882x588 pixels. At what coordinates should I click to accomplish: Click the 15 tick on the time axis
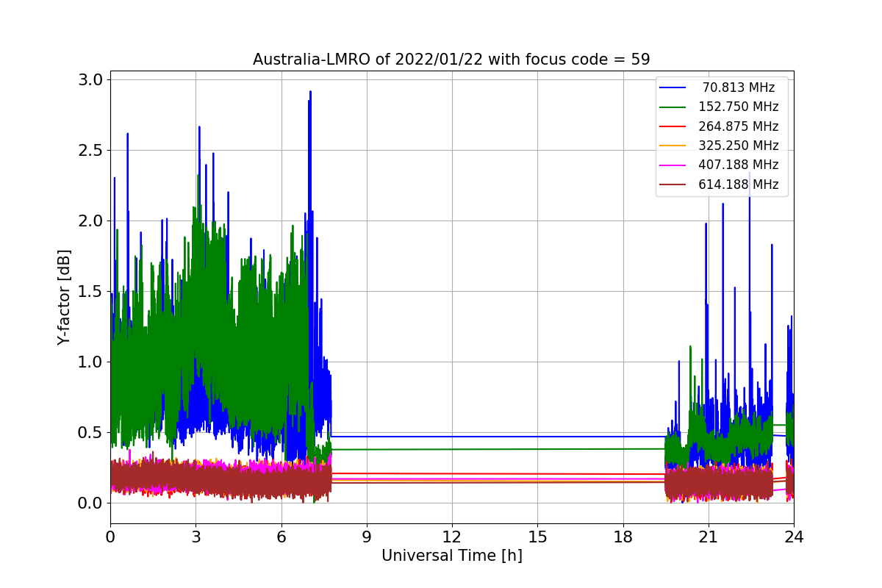coord(537,537)
